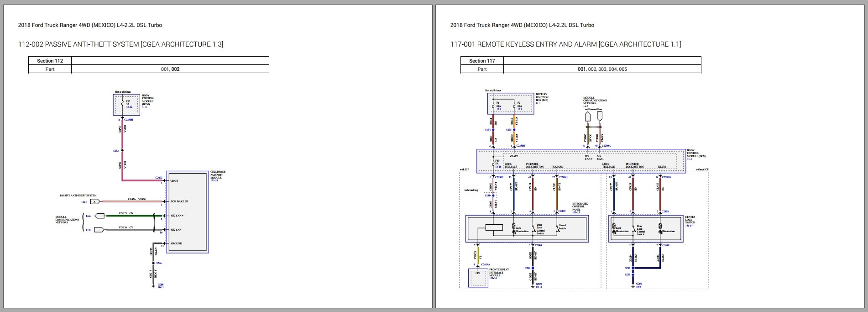Click the HS2 CAN + network arrow symbol
Screen dimensions: 868x312
coord(99,216)
